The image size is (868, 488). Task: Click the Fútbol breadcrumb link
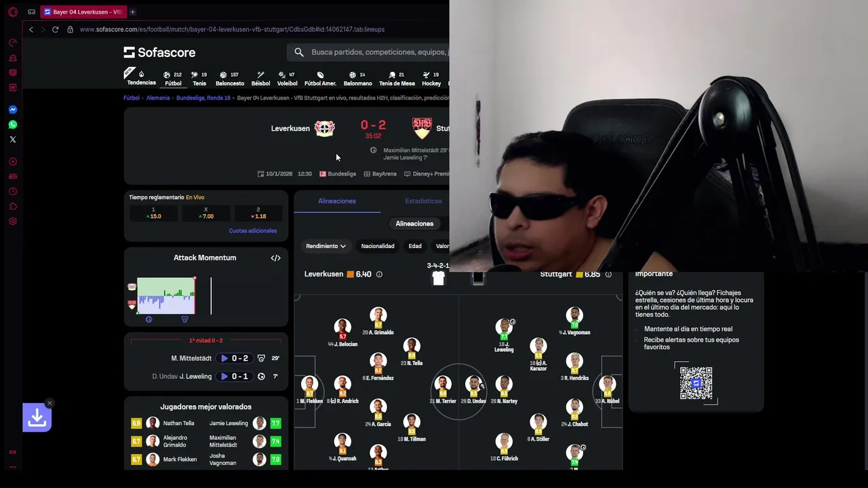pos(132,98)
